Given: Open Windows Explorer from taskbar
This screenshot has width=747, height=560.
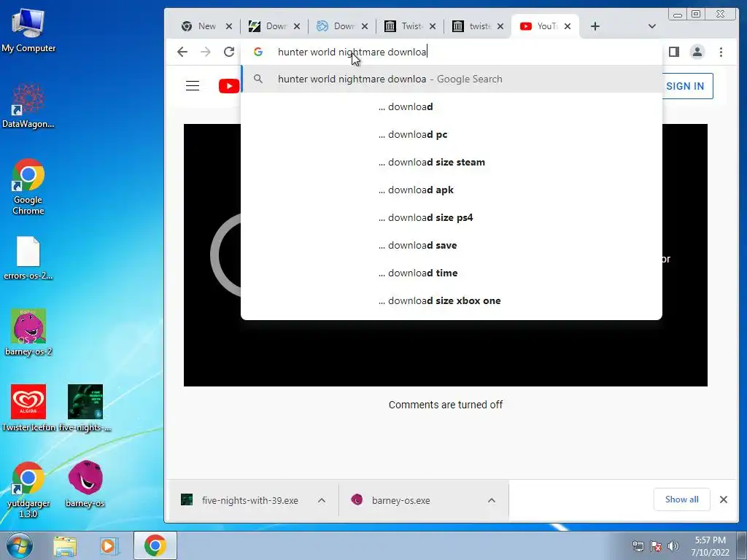Looking at the screenshot, I should tap(65, 545).
